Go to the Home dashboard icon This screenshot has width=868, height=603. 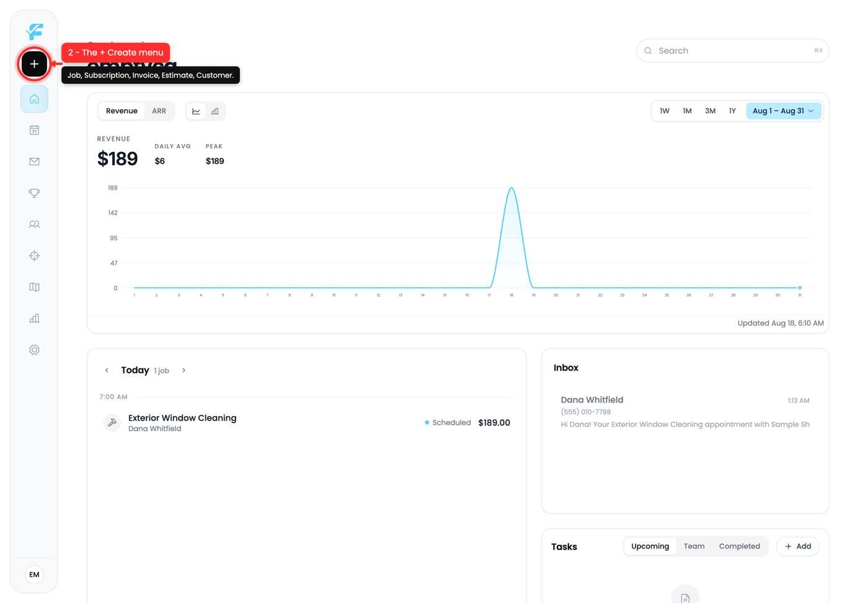pyautogui.click(x=34, y=99)
